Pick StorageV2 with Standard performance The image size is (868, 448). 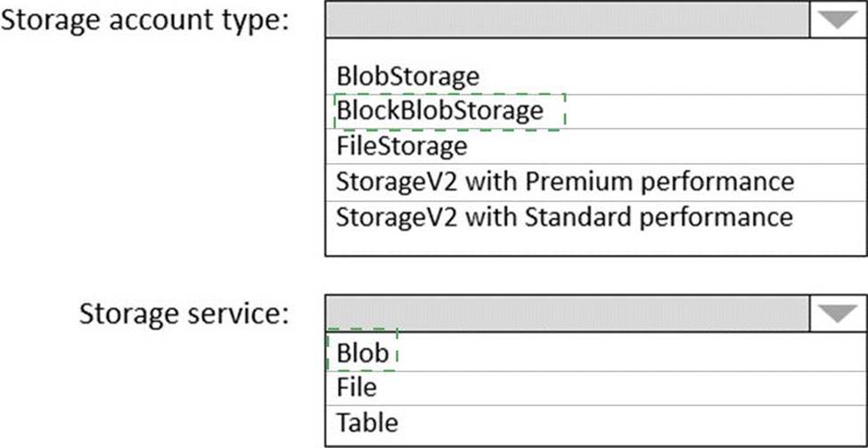click(564, 216)
